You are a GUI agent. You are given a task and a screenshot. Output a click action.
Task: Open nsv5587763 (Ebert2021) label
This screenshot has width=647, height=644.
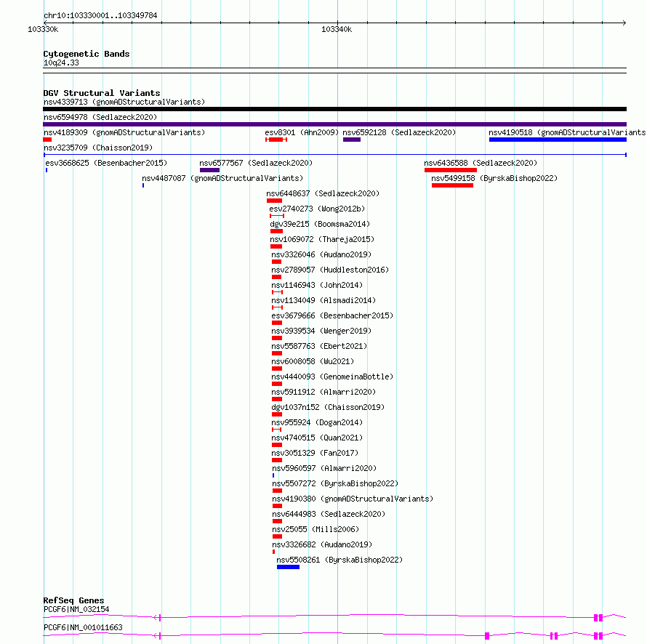pyautogui.click(x=319, y=346)
